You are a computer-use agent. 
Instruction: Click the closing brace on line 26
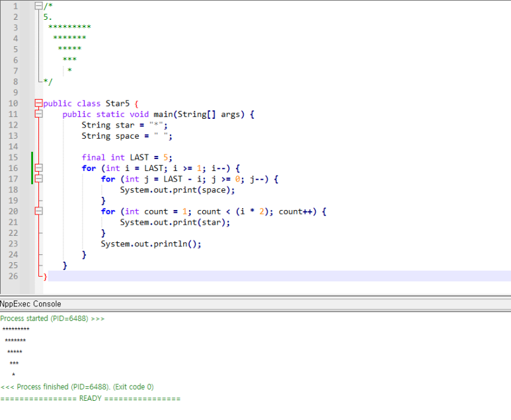[46, 277]
